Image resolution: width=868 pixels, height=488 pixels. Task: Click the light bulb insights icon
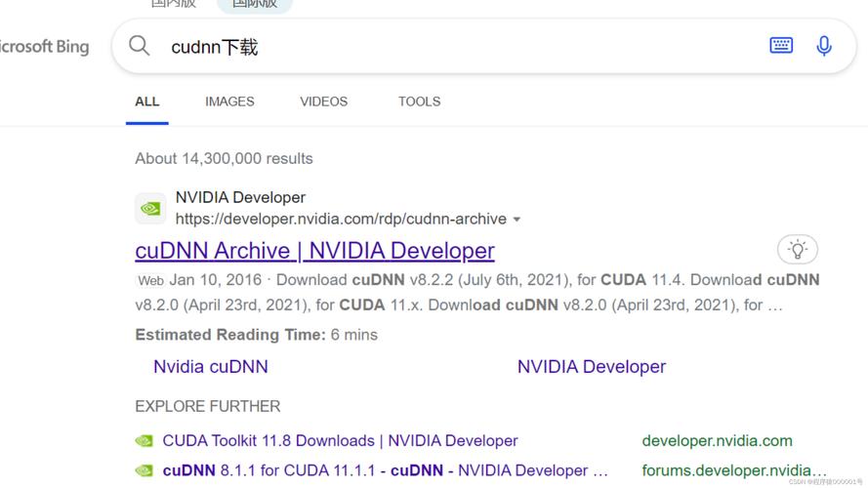(798, 250)
